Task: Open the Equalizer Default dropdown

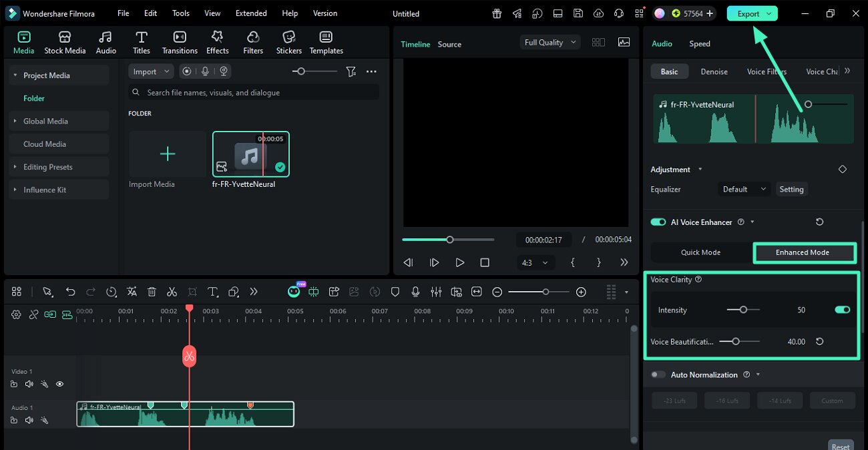Action: click(744, 189)
